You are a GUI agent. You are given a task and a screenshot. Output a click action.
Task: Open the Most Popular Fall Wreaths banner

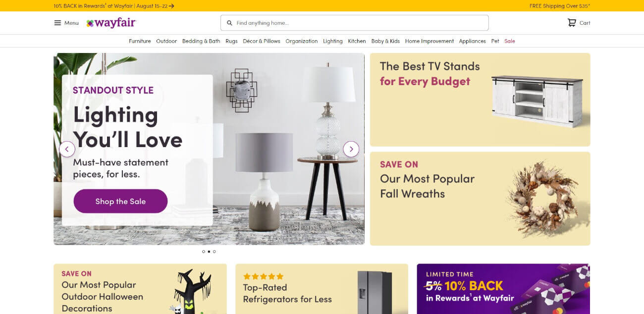click(480, 199)
